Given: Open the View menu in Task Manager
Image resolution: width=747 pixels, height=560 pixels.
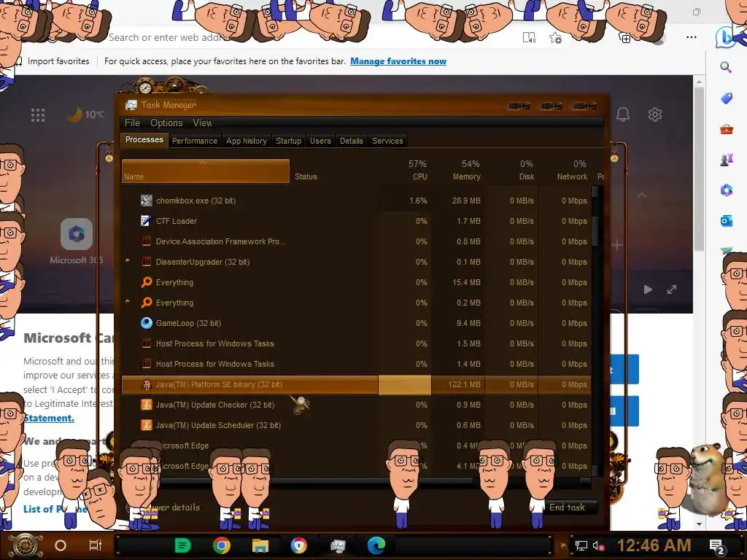Looking at the screenshot, I should tap(202, 122).
